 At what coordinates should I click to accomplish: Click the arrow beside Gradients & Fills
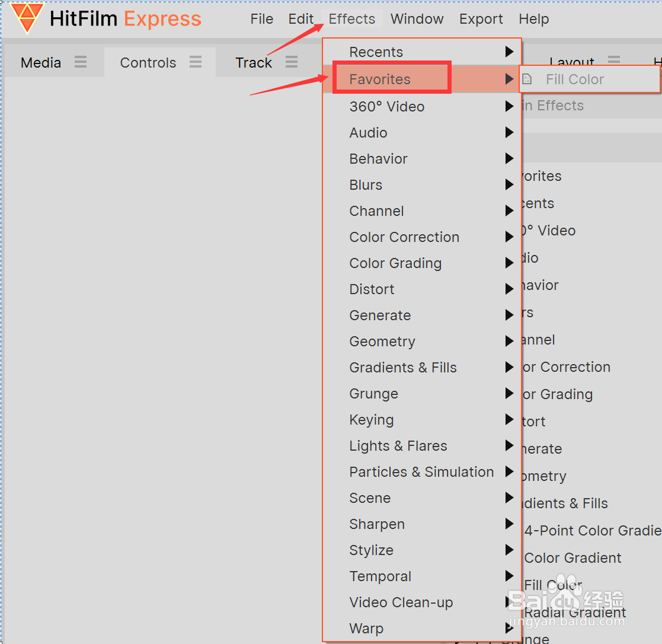[x=509, y=367]
